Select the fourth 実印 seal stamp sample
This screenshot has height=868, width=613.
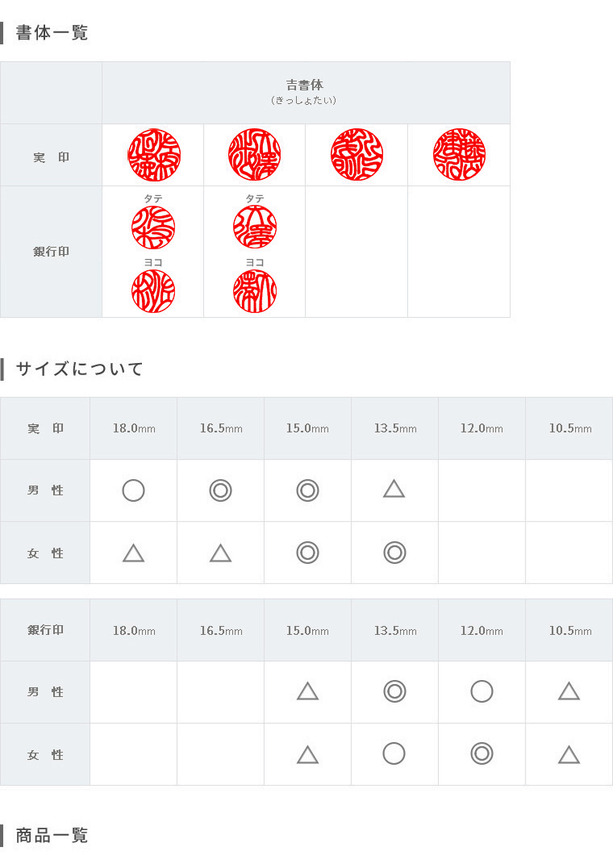[459, 155]
